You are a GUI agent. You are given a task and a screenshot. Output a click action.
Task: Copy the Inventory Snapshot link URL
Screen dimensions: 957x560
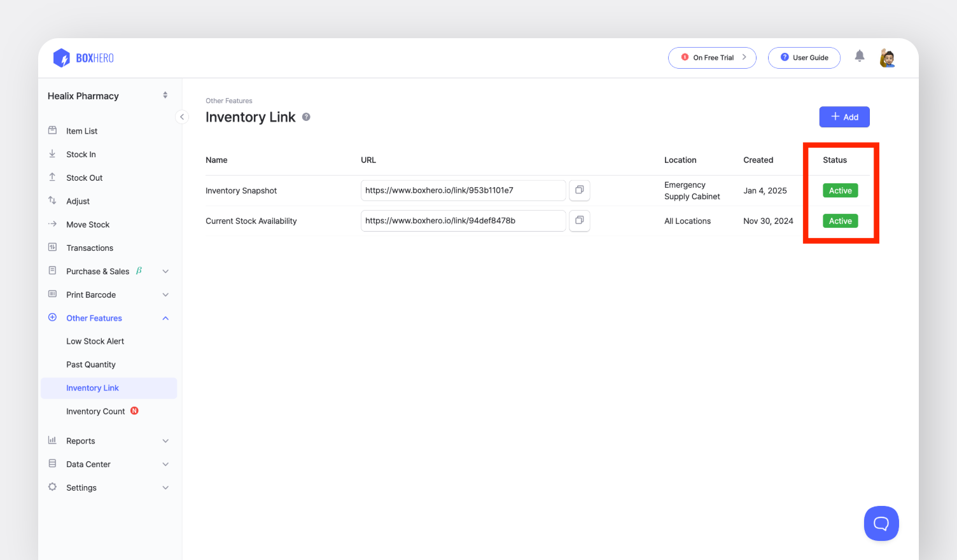[579, 190]
